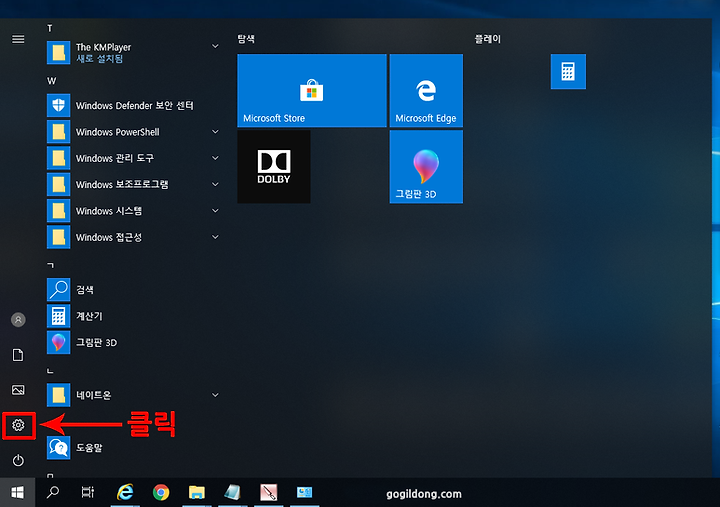The width and height of the screenshot is (720, 507).
Task: Launch 검색 app from list
Action: 134,290
